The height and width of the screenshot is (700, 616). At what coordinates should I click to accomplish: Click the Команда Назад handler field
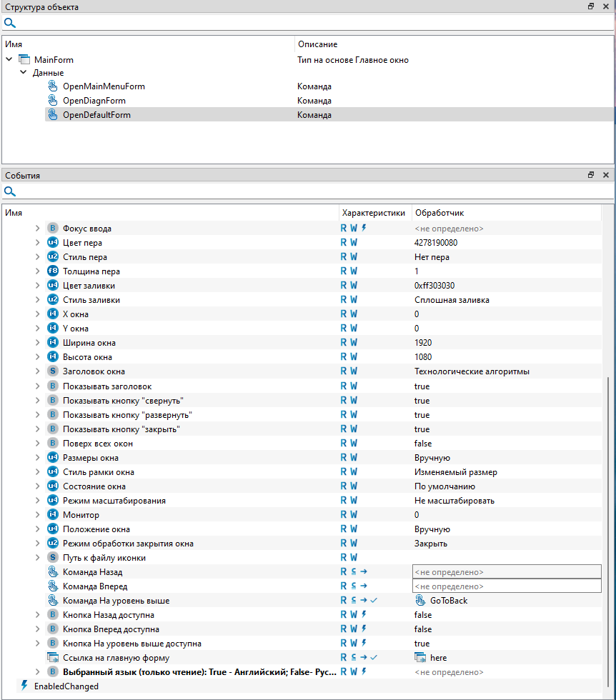(506, 572)
